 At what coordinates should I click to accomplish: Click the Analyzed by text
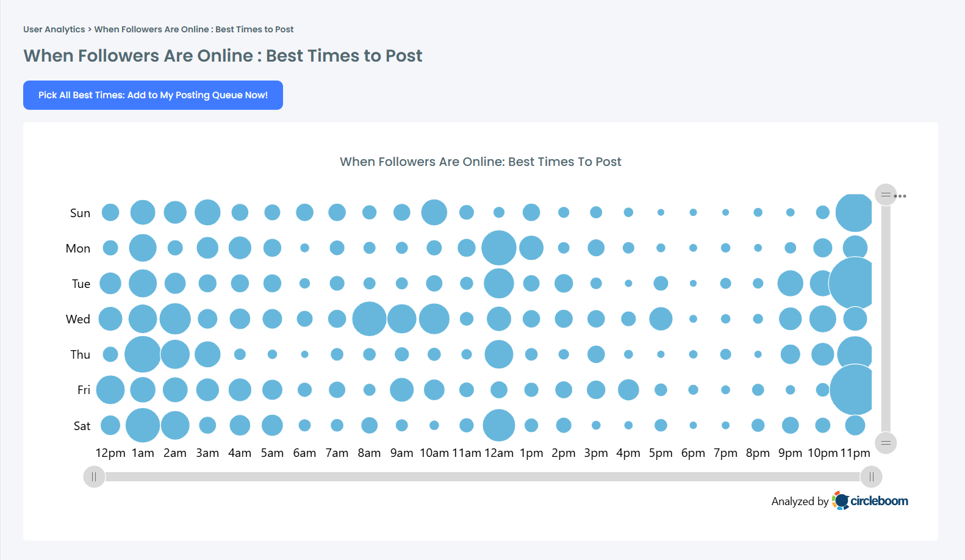click(800, 501)
